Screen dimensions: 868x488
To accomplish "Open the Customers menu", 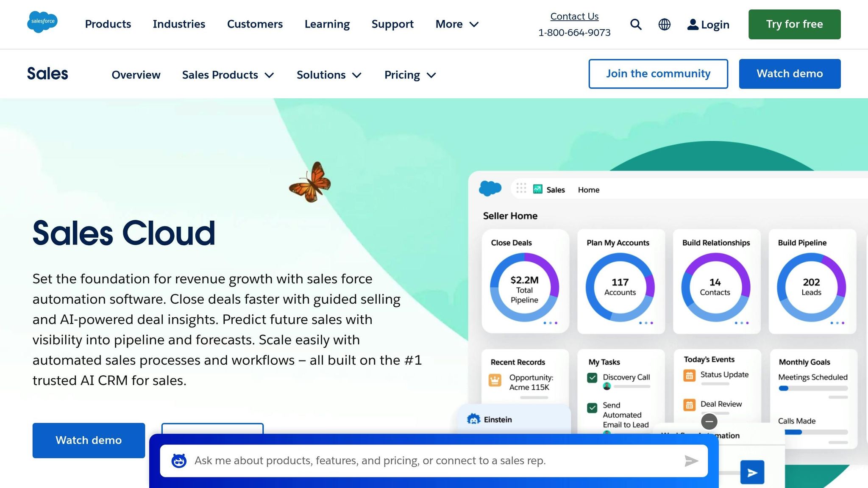I will (x=255, y=24).
